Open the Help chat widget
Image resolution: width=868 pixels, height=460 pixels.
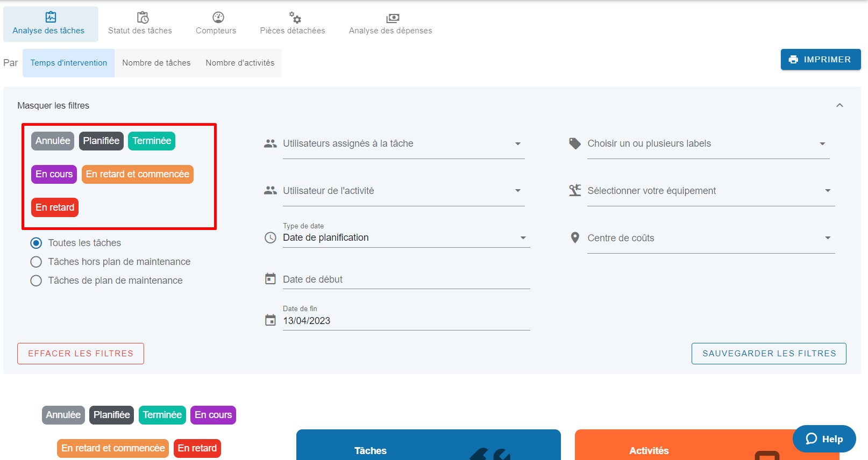tap(824, 439)
